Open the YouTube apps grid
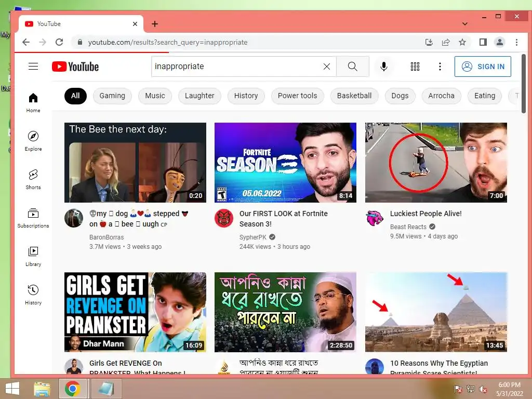Screen dimensions: 532x399 point(415,66)
